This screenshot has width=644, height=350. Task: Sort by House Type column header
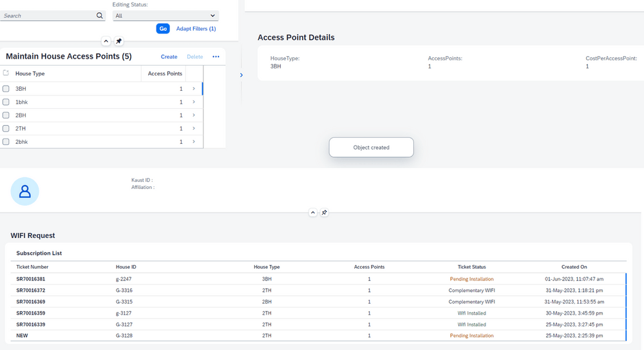(30, 73)
